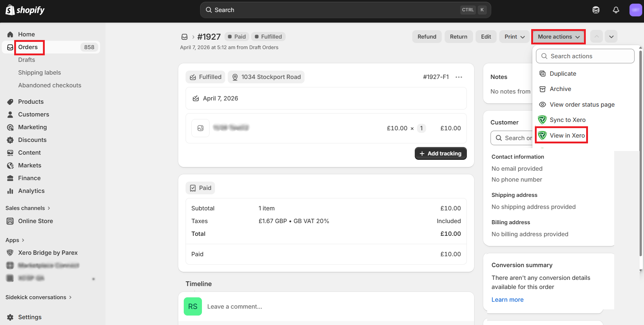Expand the Print dropdown
Screen dimensions: 644x325
514,37
